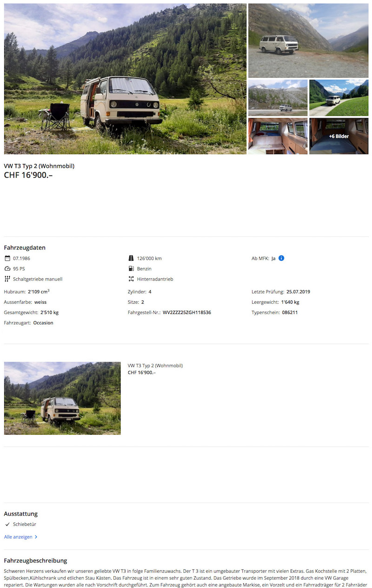
Task: Click the calendar icon beside 07.1986
Action: tap(7, 258)
